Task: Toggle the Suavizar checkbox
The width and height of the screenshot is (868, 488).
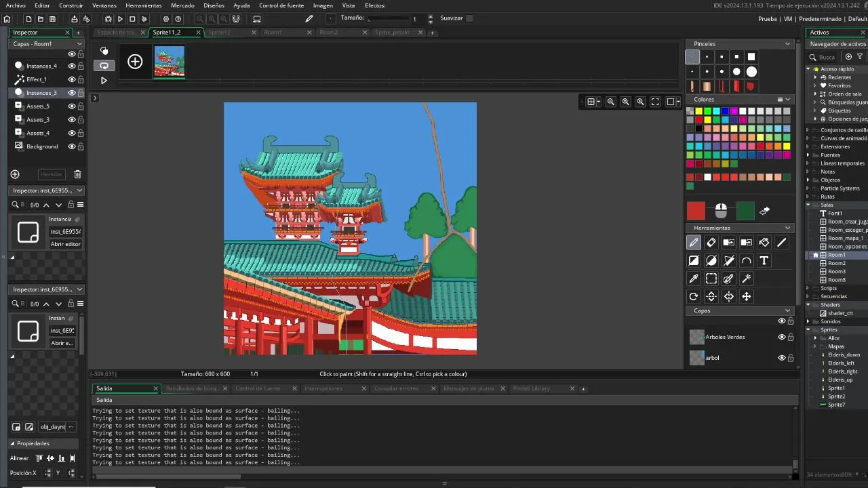Action: tap(469, 18)
